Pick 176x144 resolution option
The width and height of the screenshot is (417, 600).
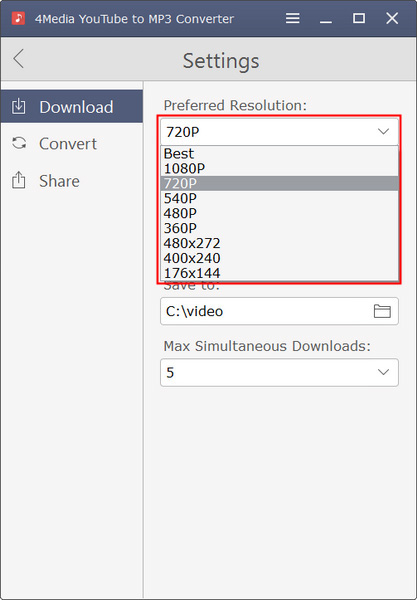[x=280, y=273]
